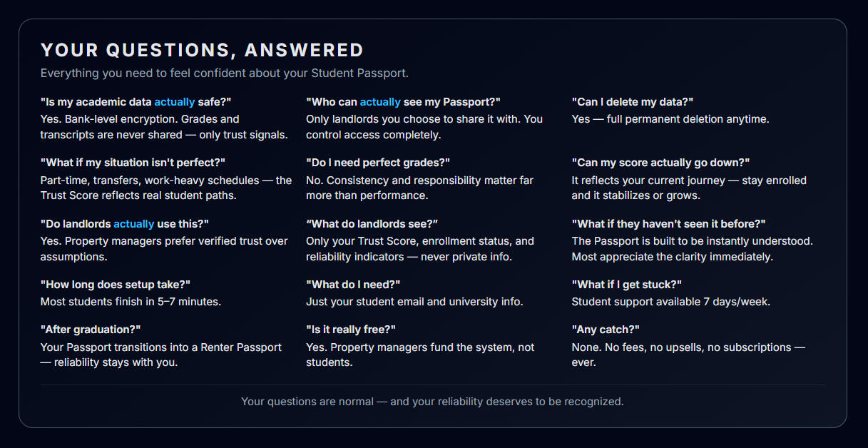Click the "Everything you need to feel confident" subtitle
Image resolution: width=868 pixels, height=448 pixels.
pos(225,73)
